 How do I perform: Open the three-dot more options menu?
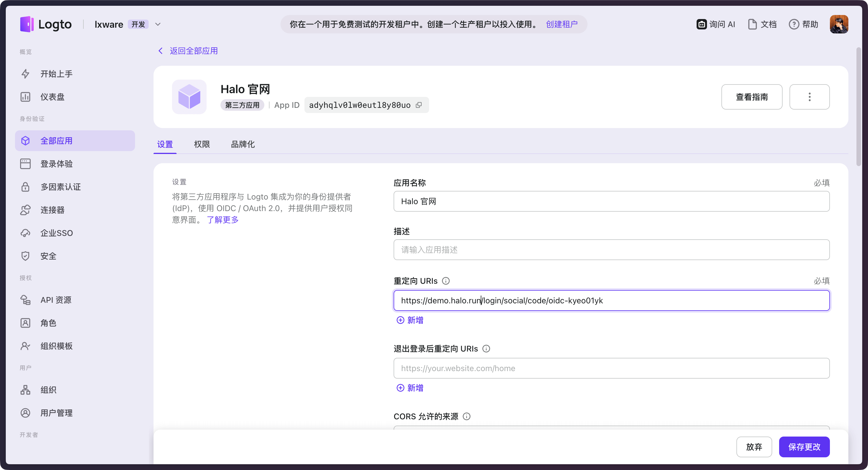[809, 97]
